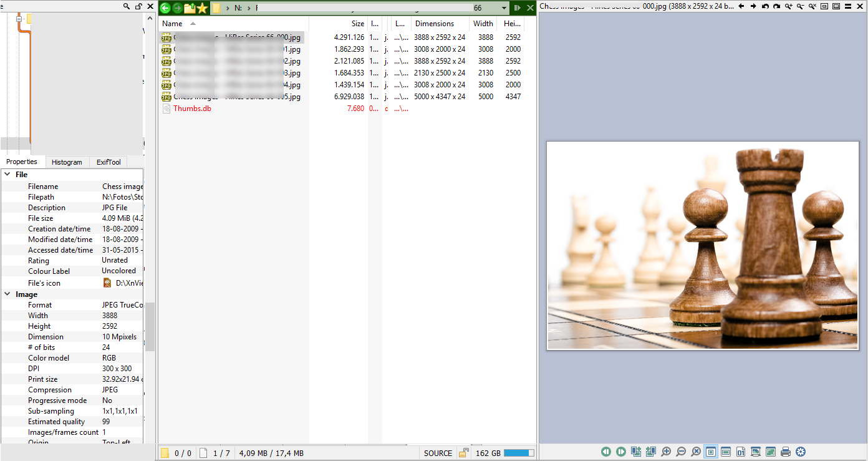Screen dimensions: 868x461
Task: Click the SOURCE status bar label
Action: coord(438,454)
